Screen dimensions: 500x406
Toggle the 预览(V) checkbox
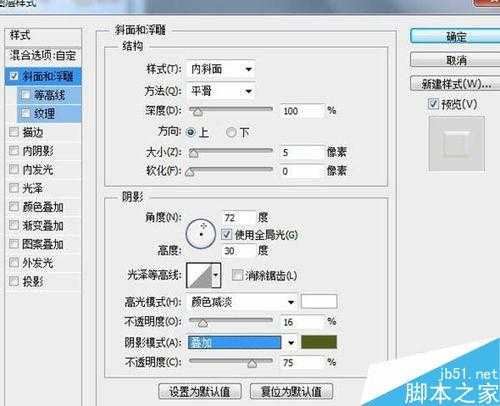[x=433, y=104]
